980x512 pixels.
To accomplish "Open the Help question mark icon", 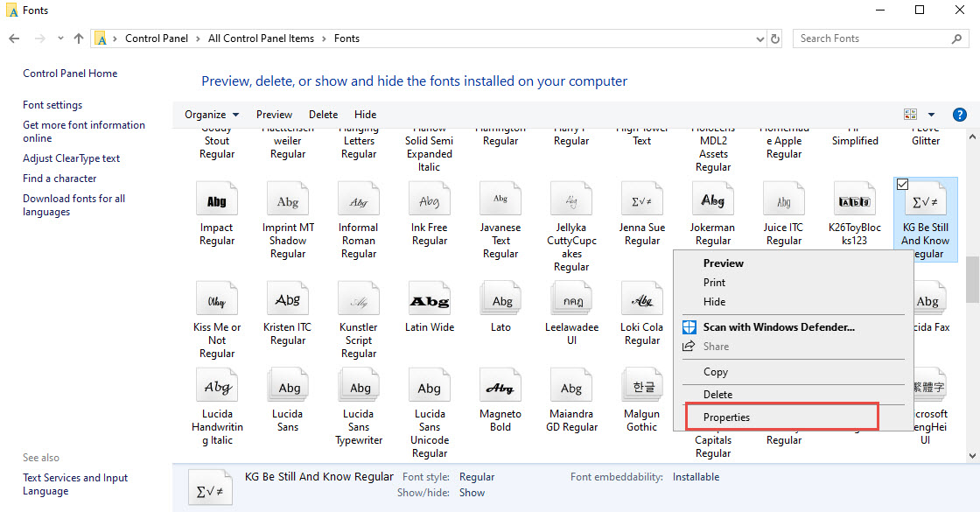I will [959, 115].
